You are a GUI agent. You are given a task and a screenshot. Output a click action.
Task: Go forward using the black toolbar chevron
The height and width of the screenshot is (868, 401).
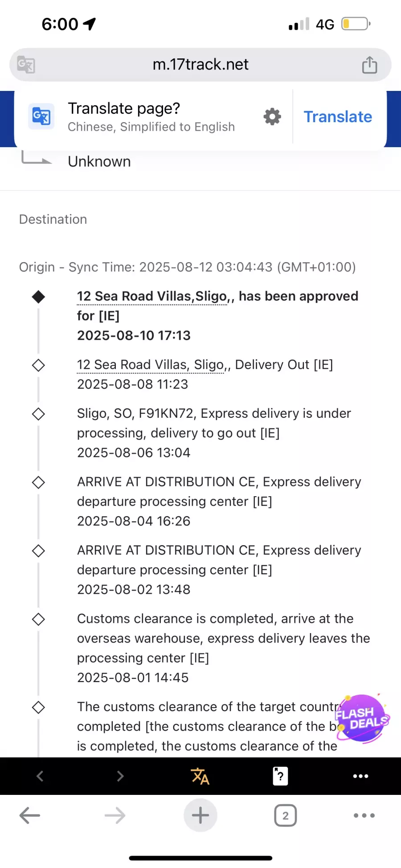coord(120,776)
